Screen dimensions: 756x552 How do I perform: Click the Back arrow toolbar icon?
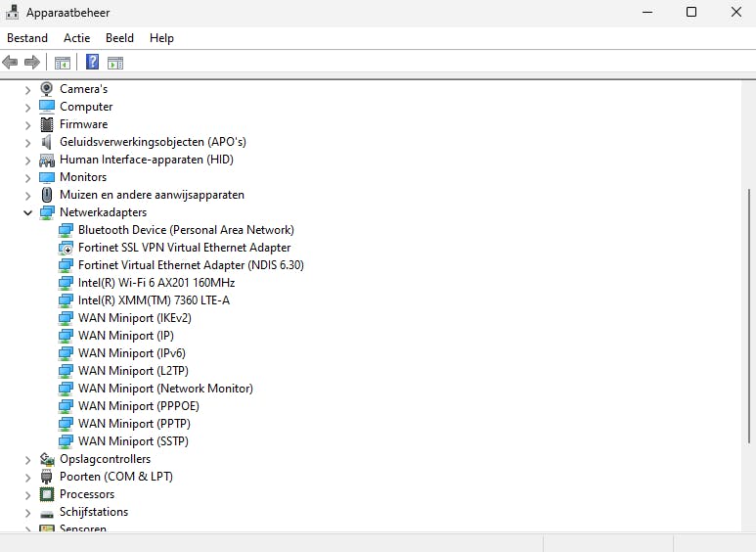point(10,63)
